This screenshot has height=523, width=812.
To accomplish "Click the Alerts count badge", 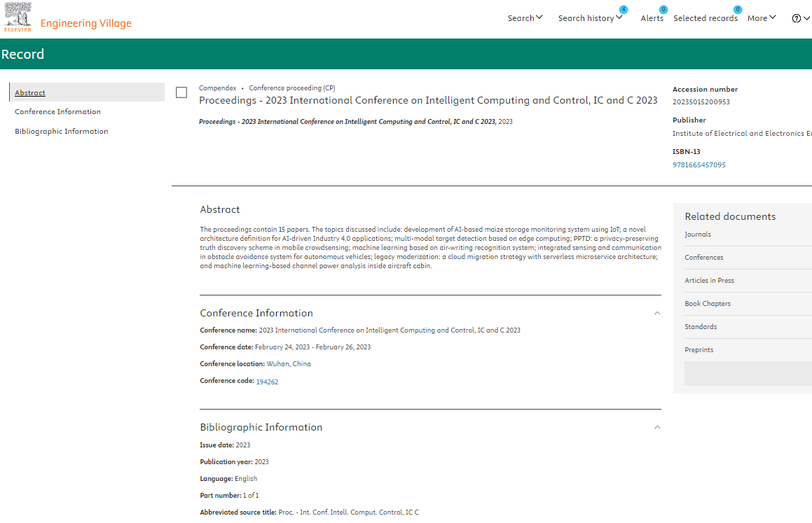I will pos(663,9).
